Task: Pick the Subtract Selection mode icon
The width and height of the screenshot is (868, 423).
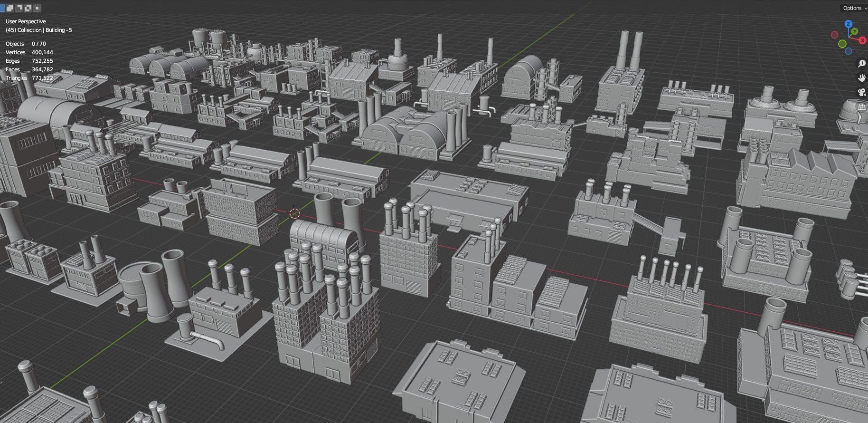Action: tap(19, 8)
